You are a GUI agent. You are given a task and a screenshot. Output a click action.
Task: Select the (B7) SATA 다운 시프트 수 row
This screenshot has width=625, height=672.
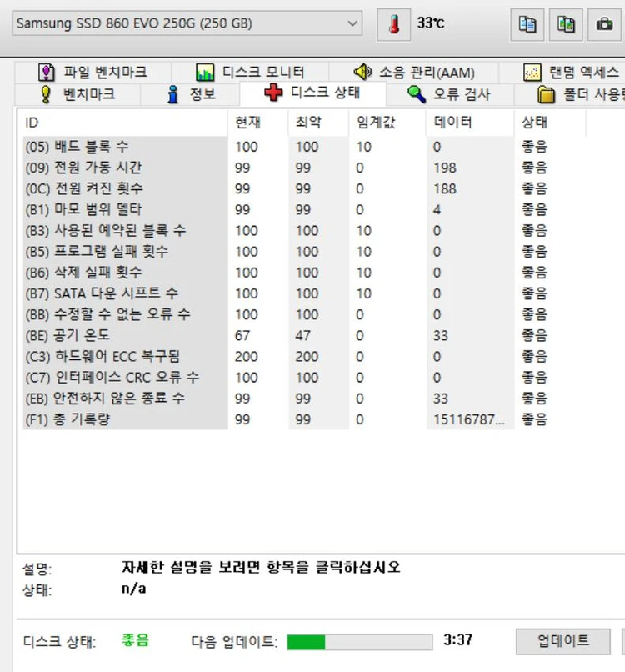(304, 293)
